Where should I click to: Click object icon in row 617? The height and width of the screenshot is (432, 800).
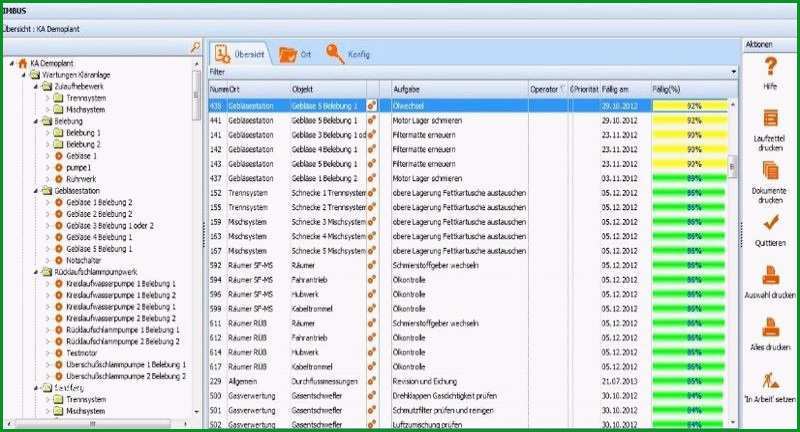372,367
